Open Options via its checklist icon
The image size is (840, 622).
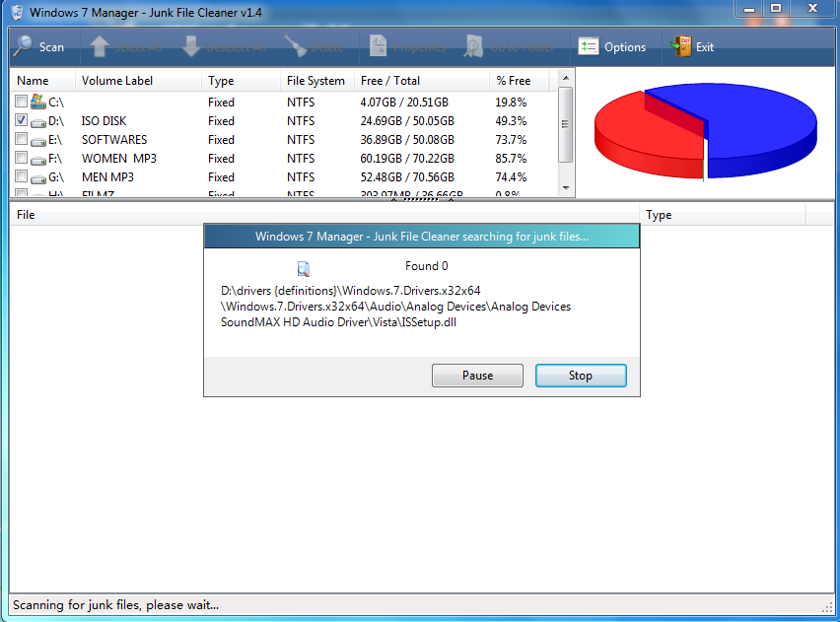(x=589, y=46)
